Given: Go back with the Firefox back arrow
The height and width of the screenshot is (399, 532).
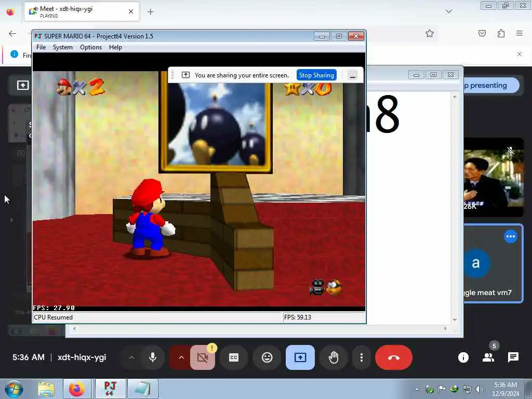Looking at the screenshot, I should pyautogui.click(x=12, y=33).
